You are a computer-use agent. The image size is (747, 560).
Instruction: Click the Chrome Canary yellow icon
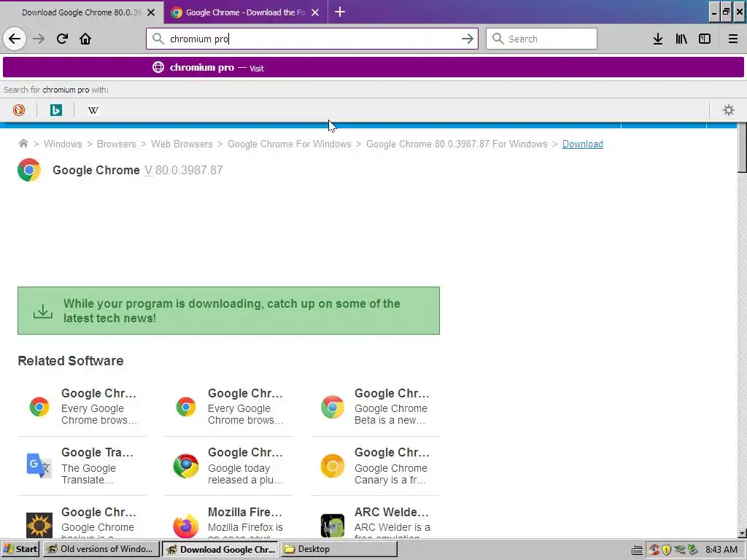pos(333,466)
